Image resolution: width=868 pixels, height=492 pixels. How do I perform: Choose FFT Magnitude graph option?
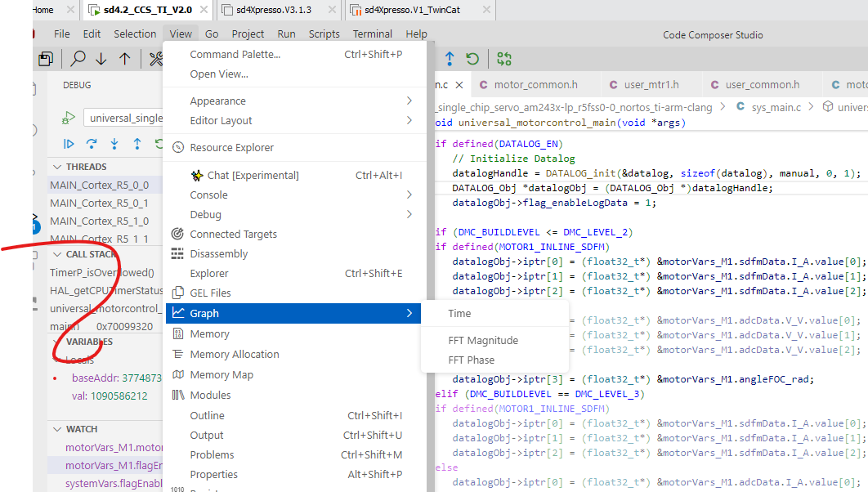click(x=483, y=340)
